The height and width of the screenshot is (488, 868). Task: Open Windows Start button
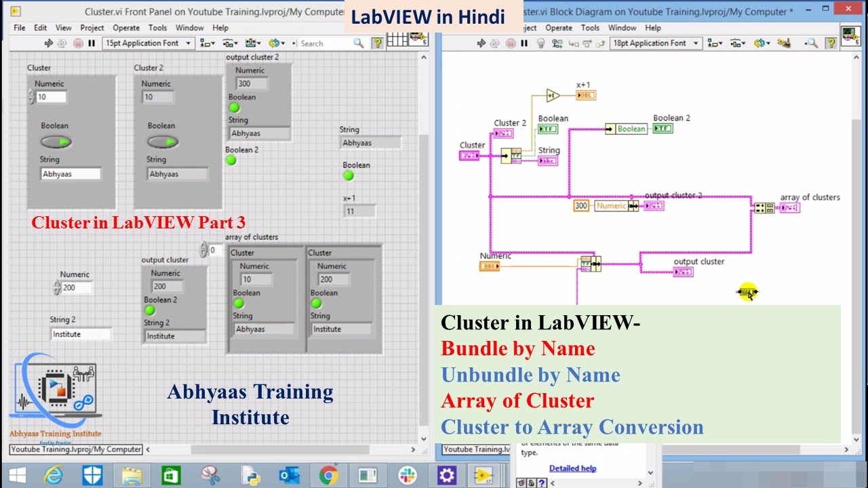point(18,474)
